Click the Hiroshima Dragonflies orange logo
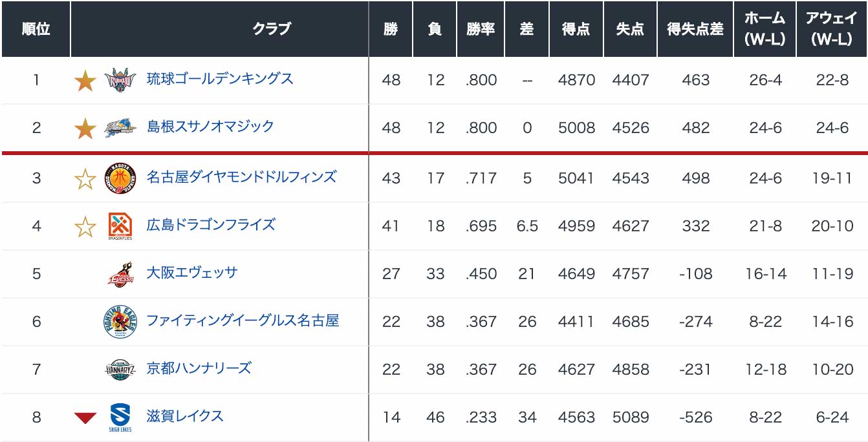The image size is (868, 442). pos(120,226)
